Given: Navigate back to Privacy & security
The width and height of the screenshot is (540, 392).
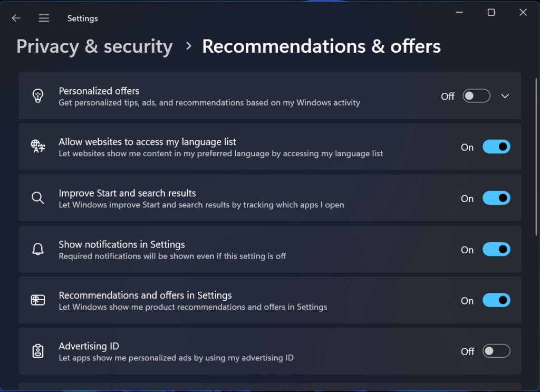Looking at the screenshot, I should coord(94,46).
